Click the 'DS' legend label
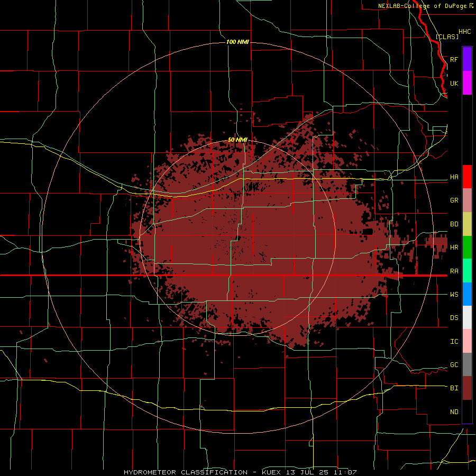 coord(454,318)
